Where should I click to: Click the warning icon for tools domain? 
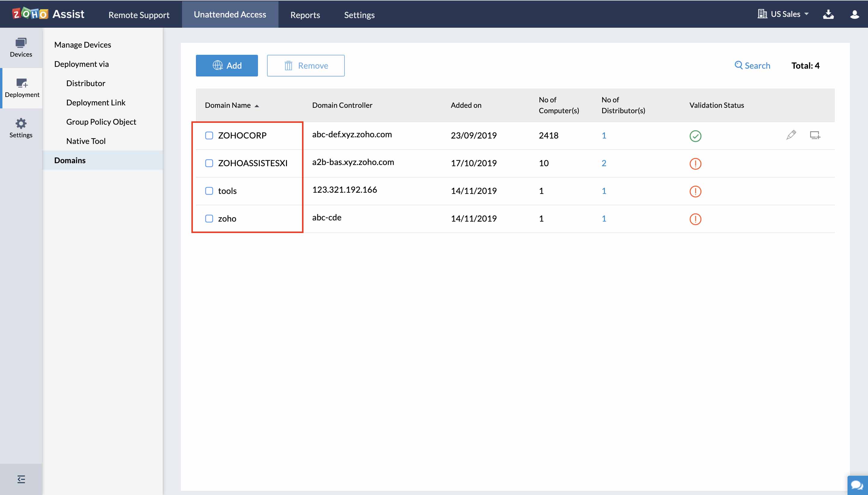tap(695, 191)
